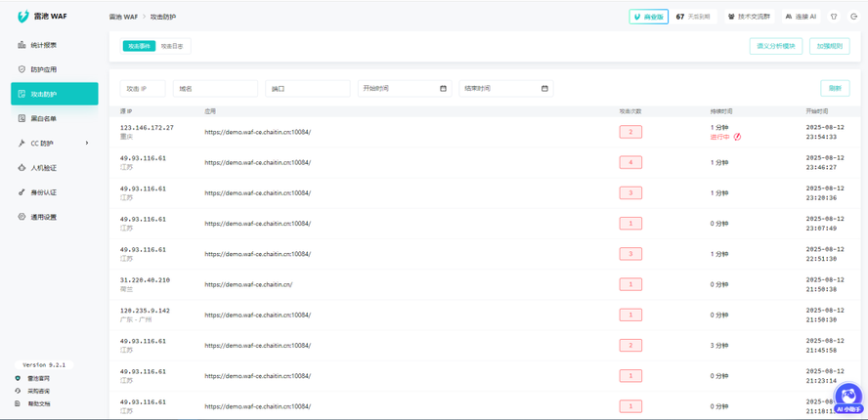Open the 黑白名单 list page
The height and width of the screenshot is (420, 868).
43,118
